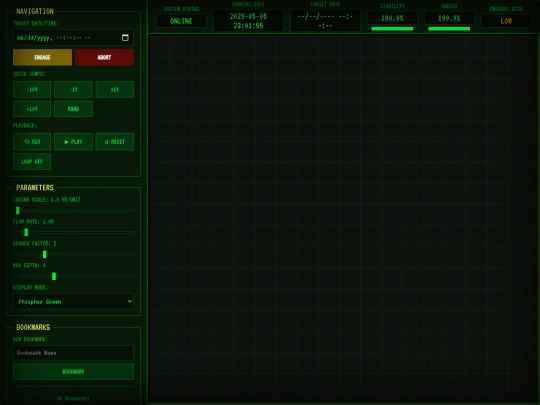Adjust the Flow Rate slider
The image size is (540, 405).
click(73, 232)
